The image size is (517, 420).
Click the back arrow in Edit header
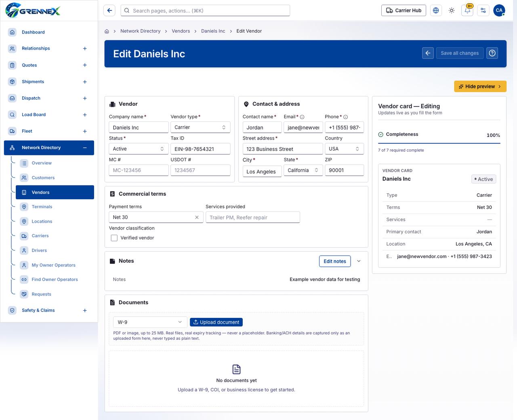[428, 53]
